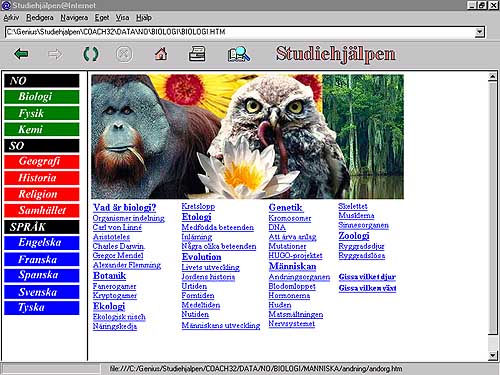Image resolution: width=500 pixels, height=375 pixels.
Task: Open the Kretslopp link
Action: pyautogui.click(x=198, y=206)
